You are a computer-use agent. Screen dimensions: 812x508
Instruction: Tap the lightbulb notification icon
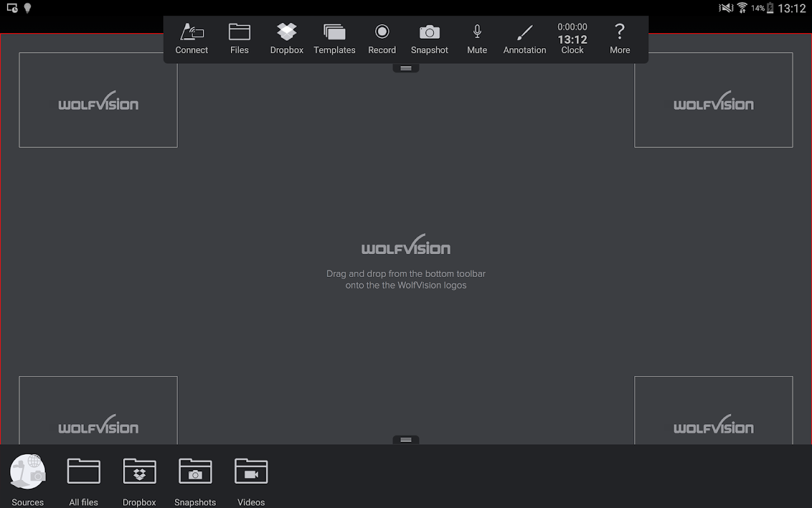pos(27,8)
